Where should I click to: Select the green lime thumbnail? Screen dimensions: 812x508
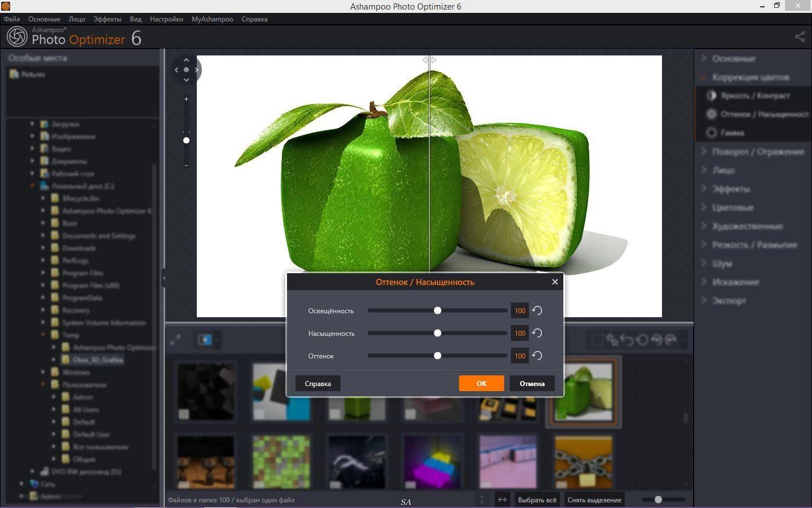(584, 392)
